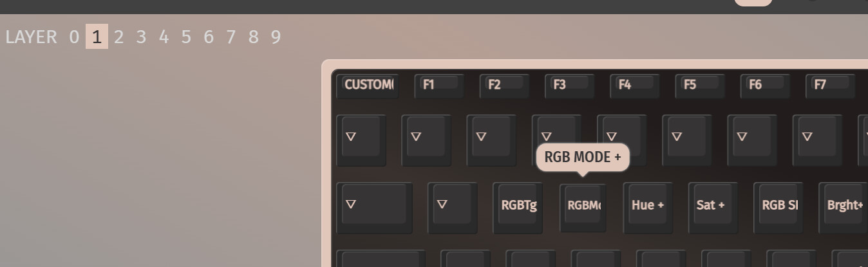Image resolution: width=868 pixels, height=267 pixels.
Task: Switch to layer 2
Action: point(118,37)
